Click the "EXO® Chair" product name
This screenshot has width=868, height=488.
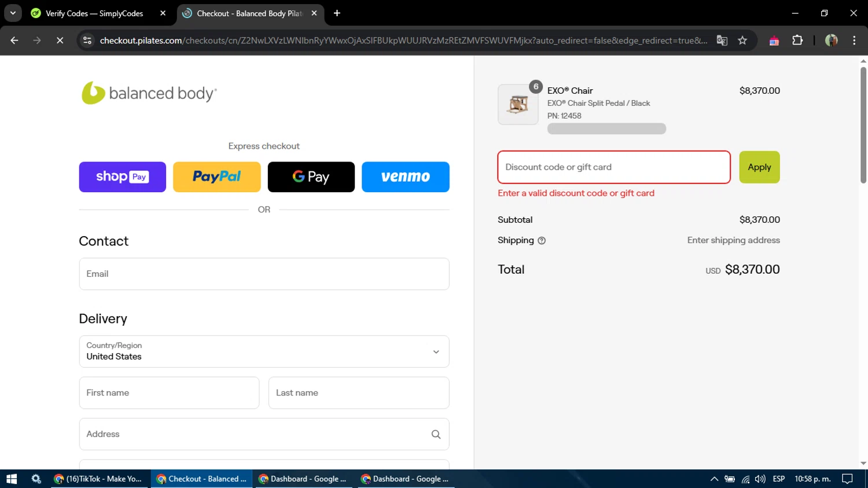click(570, 91)
